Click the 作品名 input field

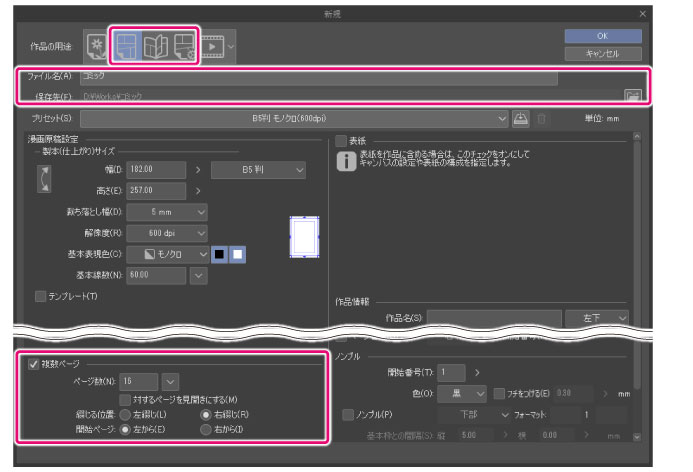click(494, 318)
